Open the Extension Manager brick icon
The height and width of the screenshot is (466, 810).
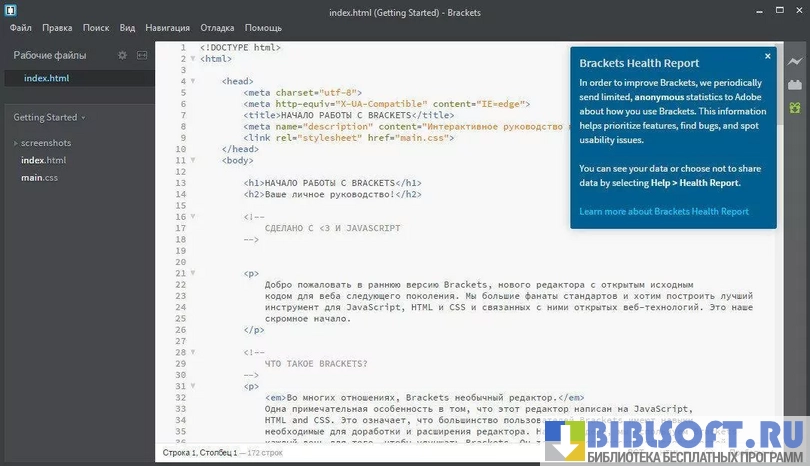pos(795,85)
